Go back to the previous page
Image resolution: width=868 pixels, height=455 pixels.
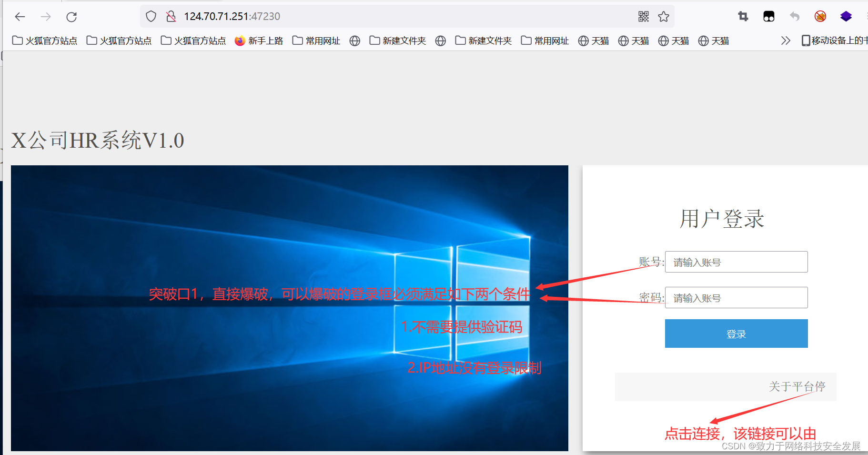click(x=20, y=17)
